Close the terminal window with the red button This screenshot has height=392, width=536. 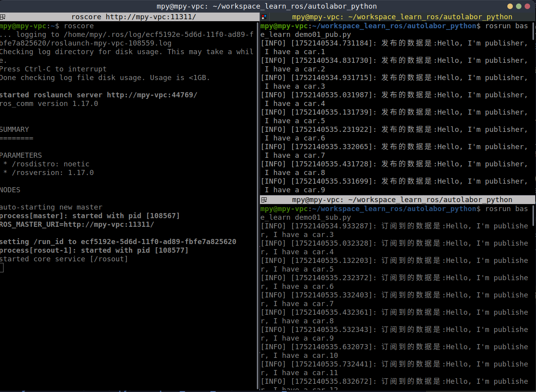[527, 6]
